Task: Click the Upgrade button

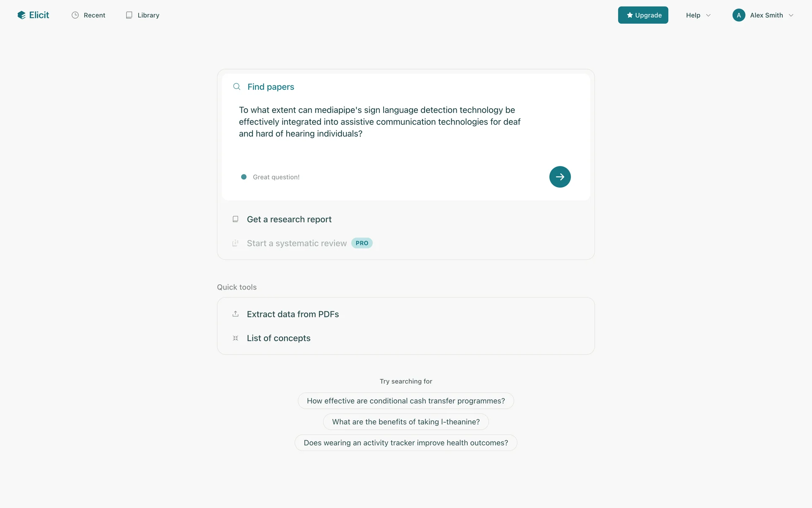Action: [x=643, y=15]
